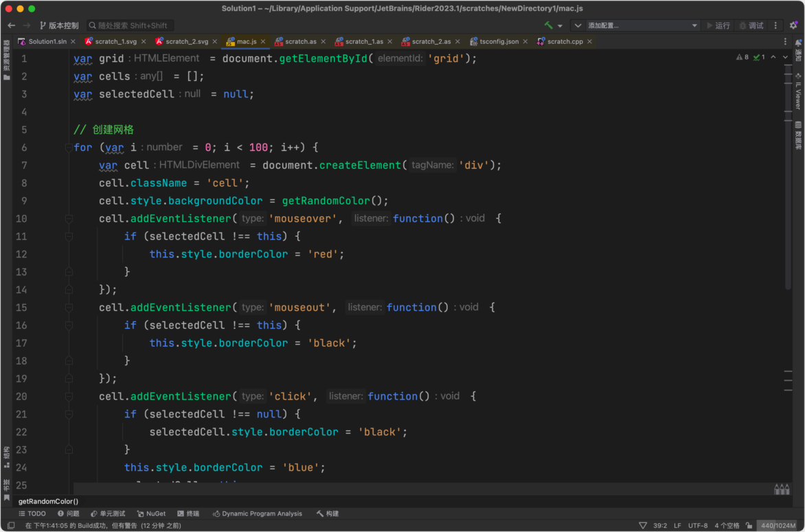Switch to the scratch_2.svg tab
The image size is (805, 532).
tap(187, 42)
